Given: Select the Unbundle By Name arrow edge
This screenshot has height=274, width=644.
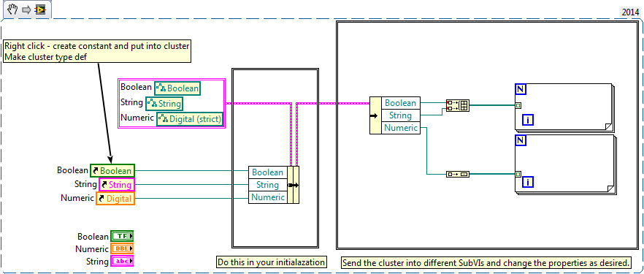Looking at the screenshot, I should 375,115.
